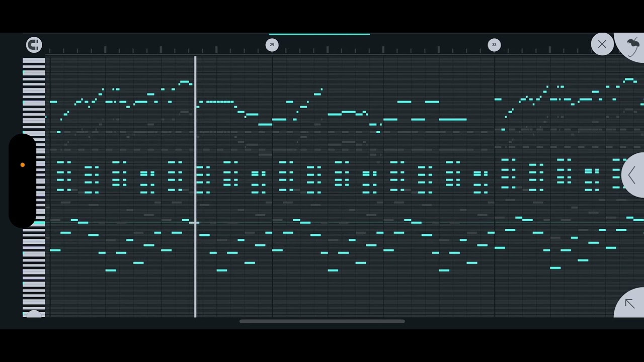This screenshot has width=644, height=362.
Task: Click the teal overview bar above the ruler
Action: [319, 34]
